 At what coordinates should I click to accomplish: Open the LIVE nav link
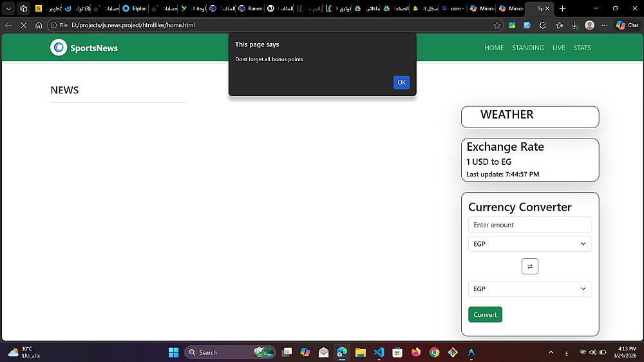[x=558, y=48]
